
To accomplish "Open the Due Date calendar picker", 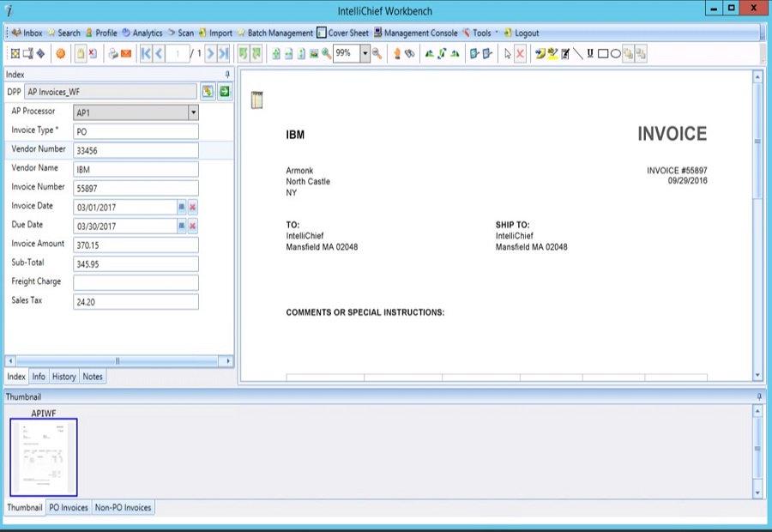I will (x=181, y=227).
